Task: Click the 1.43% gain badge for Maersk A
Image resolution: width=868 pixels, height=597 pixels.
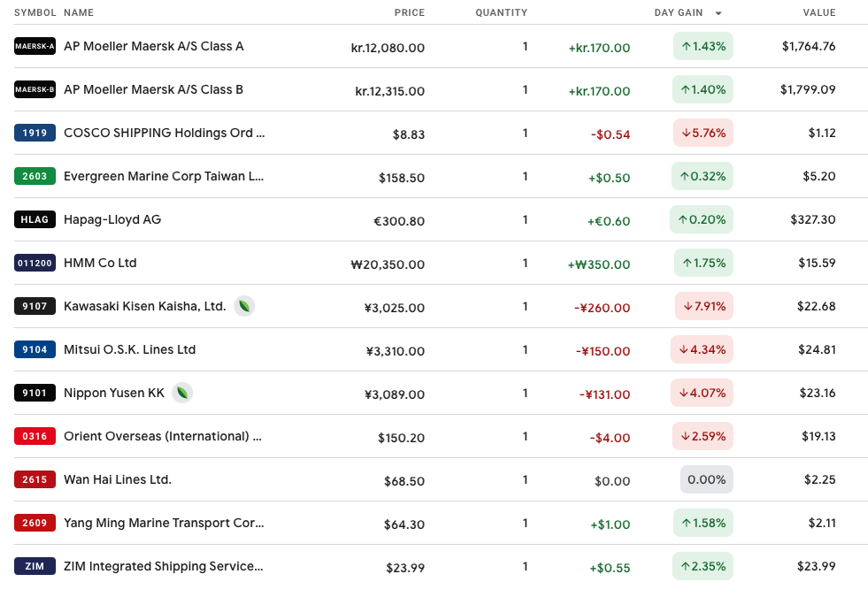Action: (x=703, y=47)
